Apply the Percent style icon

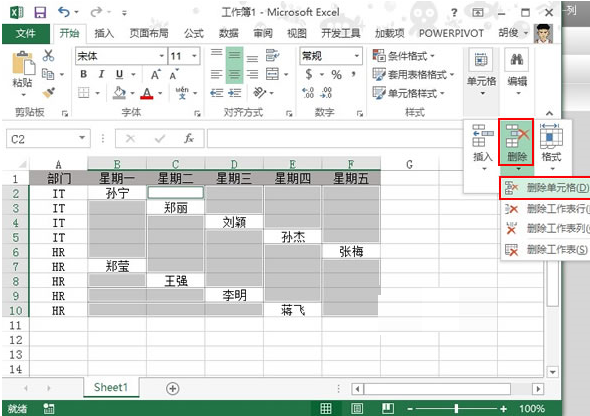click(336, 74)
